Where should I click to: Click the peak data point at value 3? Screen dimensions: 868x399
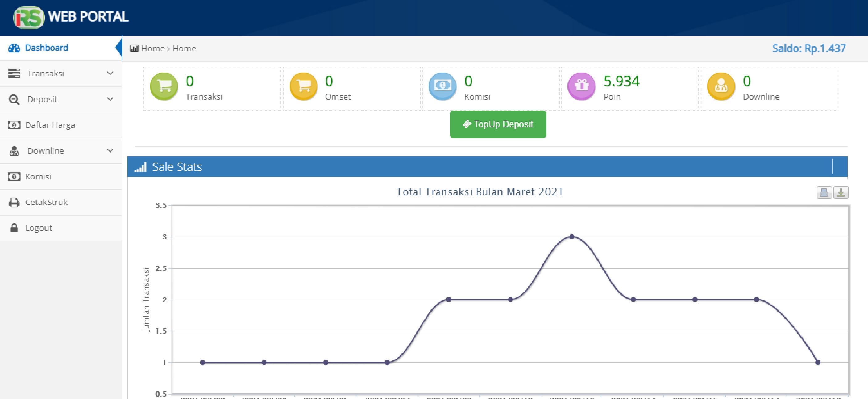click(572, 237)
